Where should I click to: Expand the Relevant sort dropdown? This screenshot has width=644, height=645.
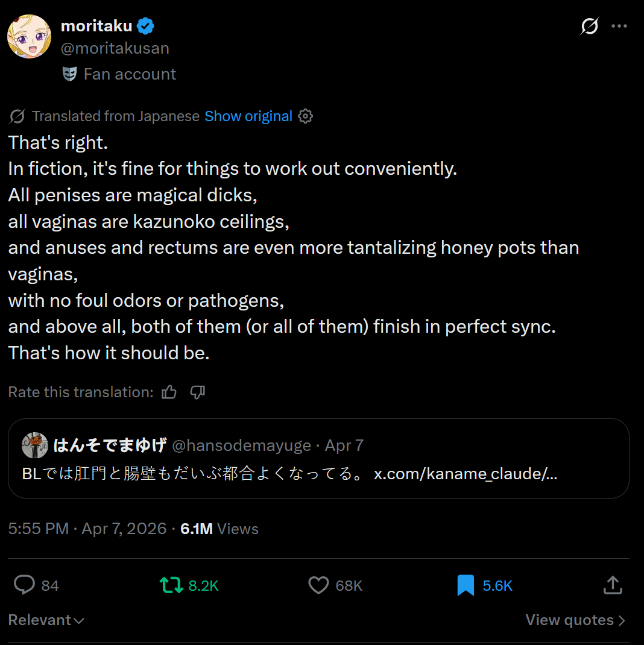coord(46,620)
